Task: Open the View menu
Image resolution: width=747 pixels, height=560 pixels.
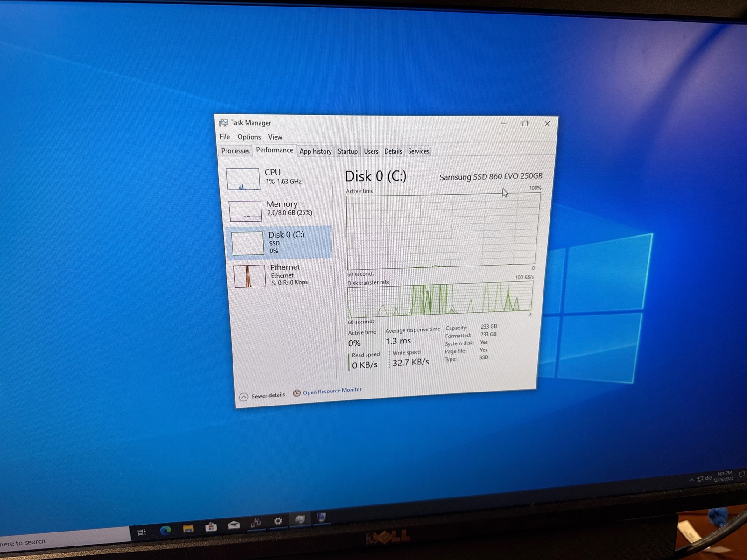Action: tap(275, 137)
